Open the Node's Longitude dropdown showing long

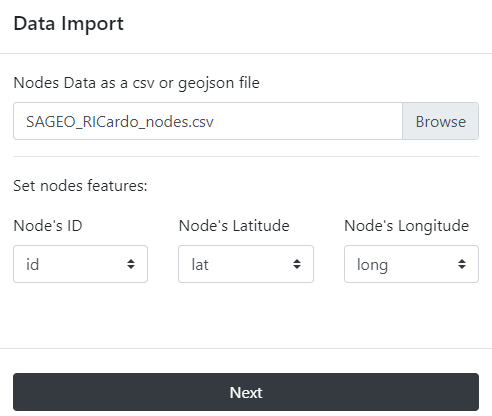(411, 264)
